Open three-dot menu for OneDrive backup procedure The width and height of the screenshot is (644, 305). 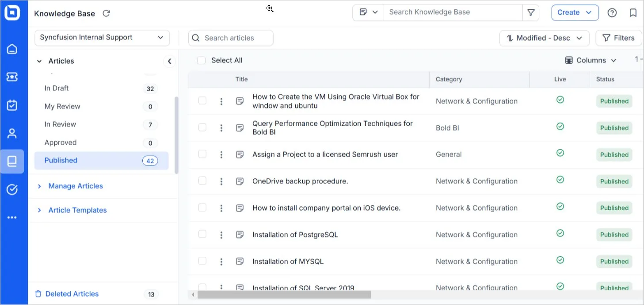coord(221,181)
